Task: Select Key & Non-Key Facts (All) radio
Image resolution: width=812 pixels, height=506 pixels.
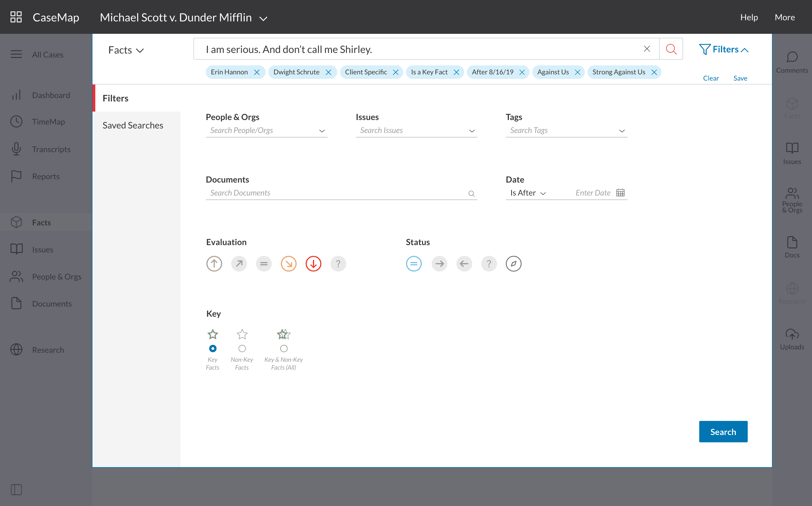Action: coord(284,349)
